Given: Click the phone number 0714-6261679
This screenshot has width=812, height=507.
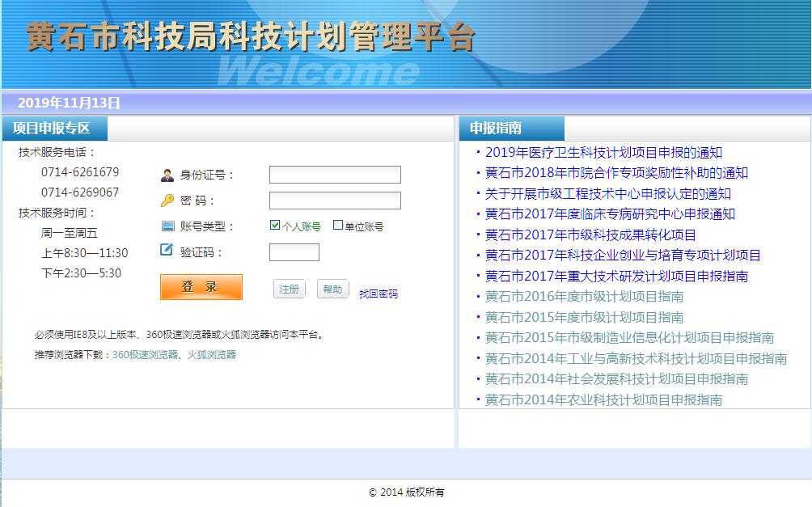Looking at the screenshot, I should (x=80, y=172).
